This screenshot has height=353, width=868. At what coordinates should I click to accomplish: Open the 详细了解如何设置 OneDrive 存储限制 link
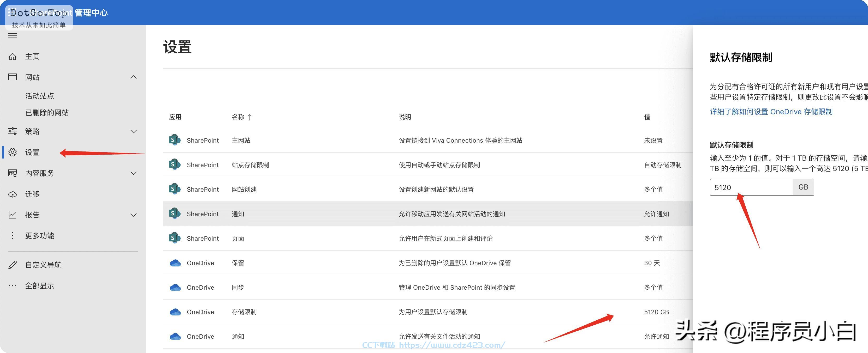tap(771, 112)
